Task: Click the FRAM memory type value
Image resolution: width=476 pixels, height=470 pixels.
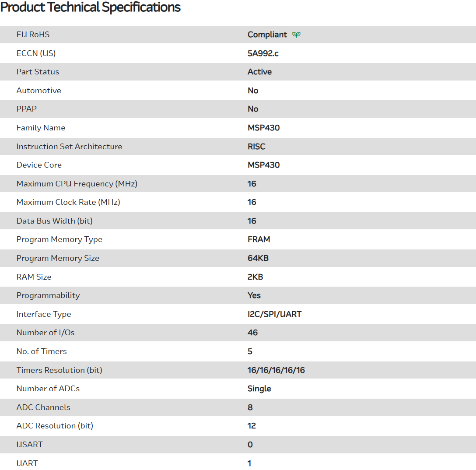Action: click(x=259, y=239)
